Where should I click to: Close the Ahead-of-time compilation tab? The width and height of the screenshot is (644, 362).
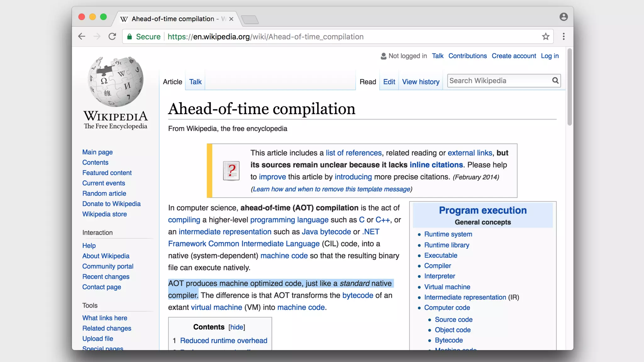(231, 19)
